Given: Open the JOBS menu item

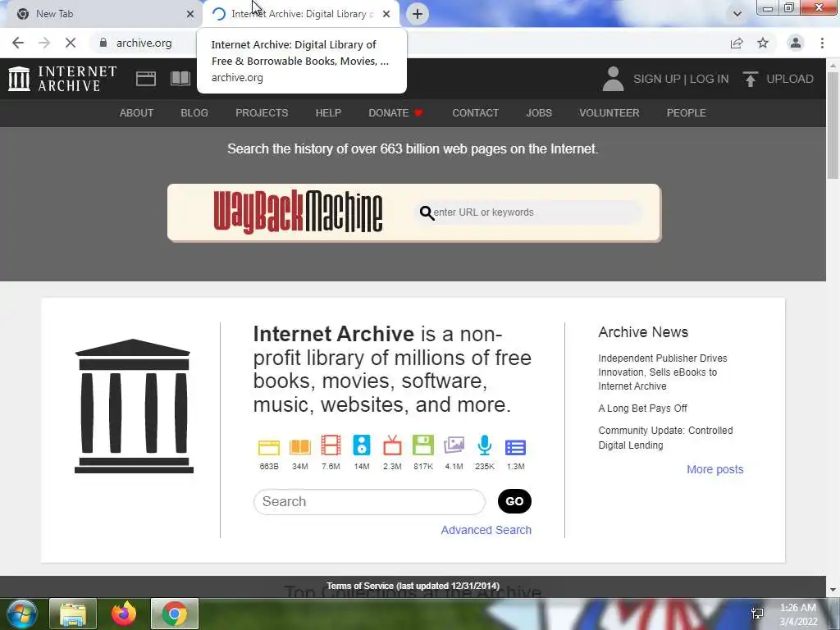Looking at the screenshot, I should [x=539, y=113].
